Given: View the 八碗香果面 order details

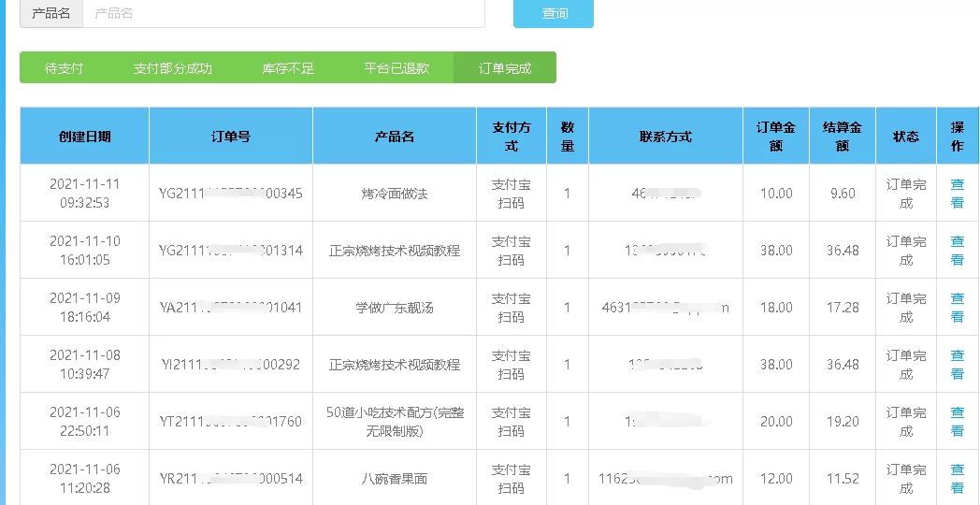Looking at the screenshot, I should 957,479.
